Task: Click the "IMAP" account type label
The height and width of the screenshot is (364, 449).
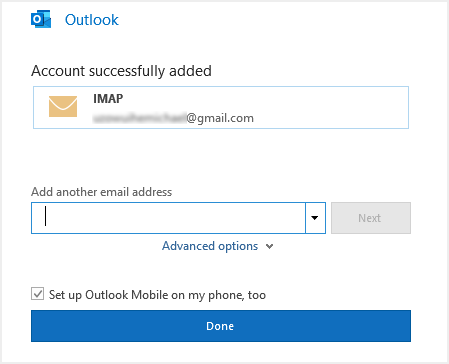Action: (x=108, y=99)
